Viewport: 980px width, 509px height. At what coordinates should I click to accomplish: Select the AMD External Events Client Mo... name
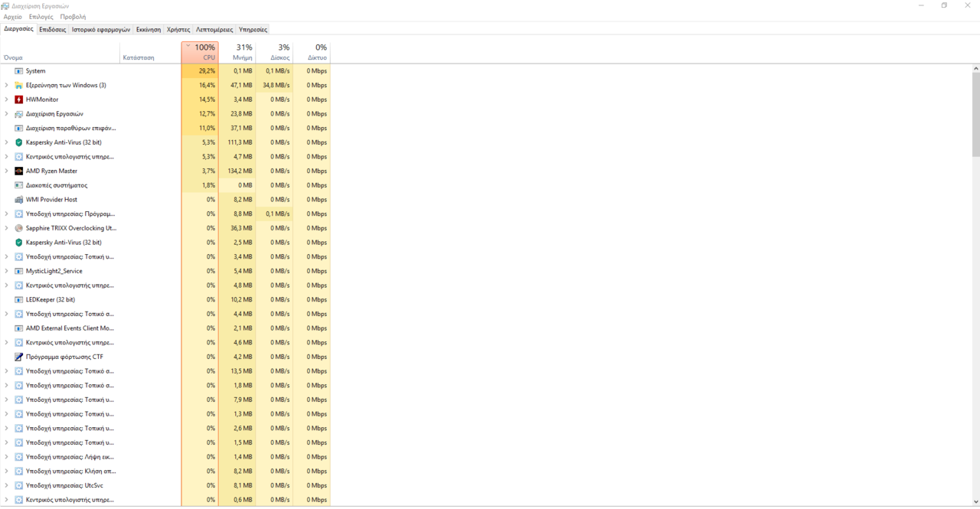[x=70, y=328]
